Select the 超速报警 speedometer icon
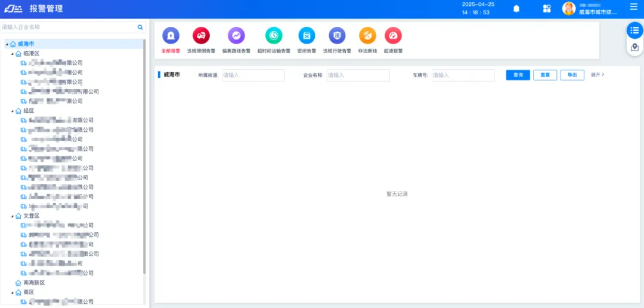Screen dimensions: 644x308 click(393, 36)
